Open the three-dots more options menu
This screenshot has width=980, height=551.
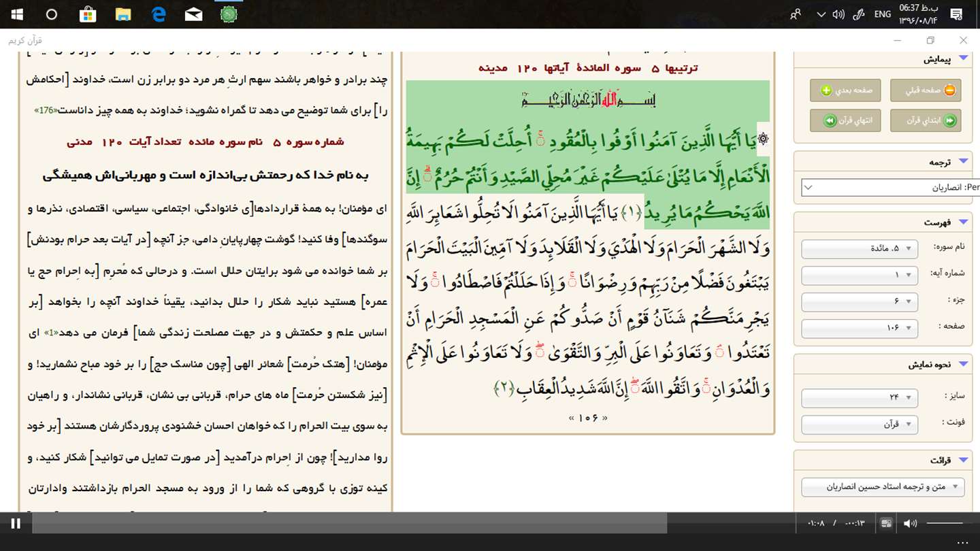coord(962,542)
